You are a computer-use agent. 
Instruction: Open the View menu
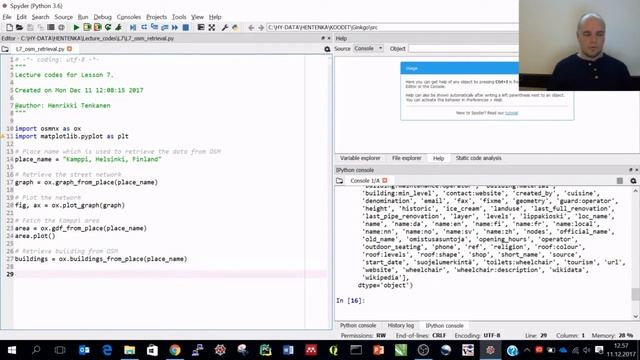[197, 17]
